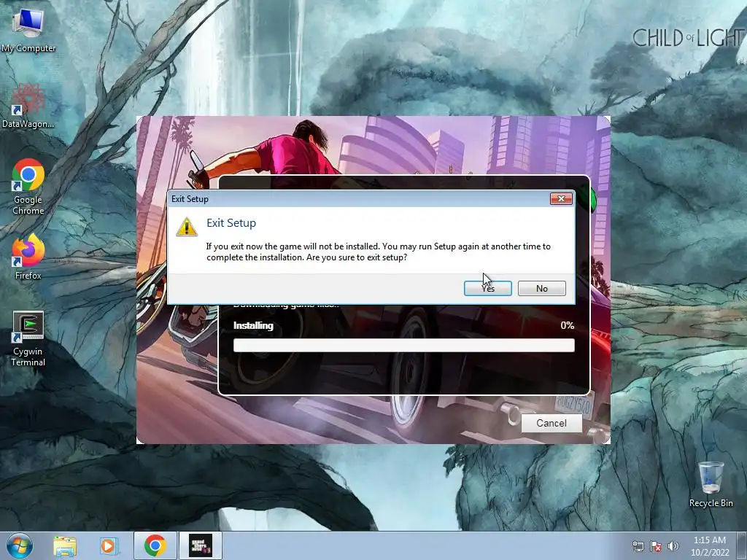The image size is (747, 560).
Task: Confirm exit by clicking Yes
Action: [488, 288]
